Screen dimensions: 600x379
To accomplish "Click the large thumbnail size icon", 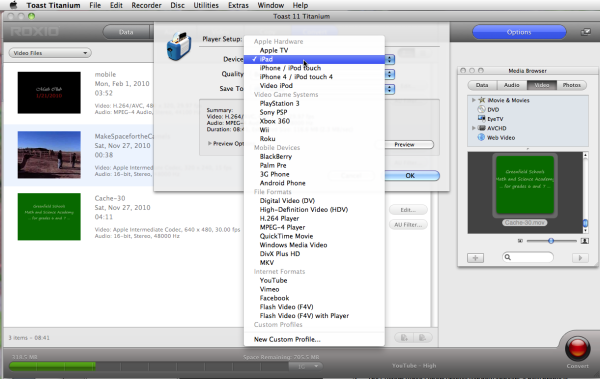I will click(584, 241).
